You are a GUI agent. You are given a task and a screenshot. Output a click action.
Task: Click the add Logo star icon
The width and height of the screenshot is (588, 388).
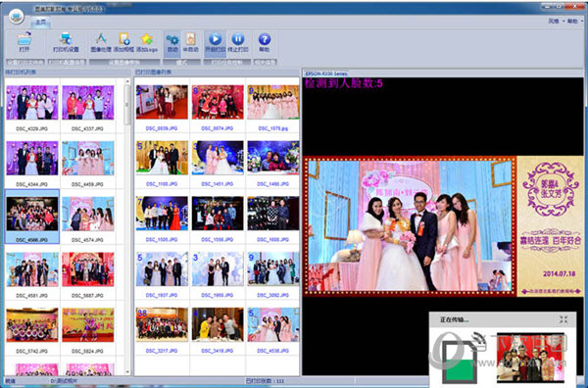click(x=147, y=42)
